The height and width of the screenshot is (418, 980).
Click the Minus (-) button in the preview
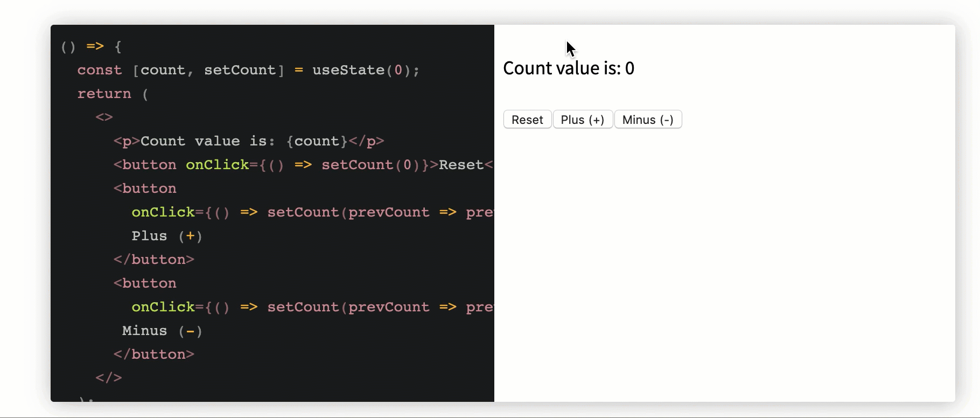648,120
